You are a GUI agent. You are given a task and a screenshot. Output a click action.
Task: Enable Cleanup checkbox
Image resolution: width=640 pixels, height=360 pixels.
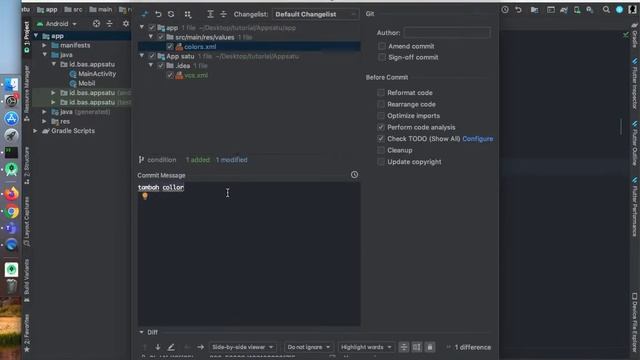pos(381,150)
